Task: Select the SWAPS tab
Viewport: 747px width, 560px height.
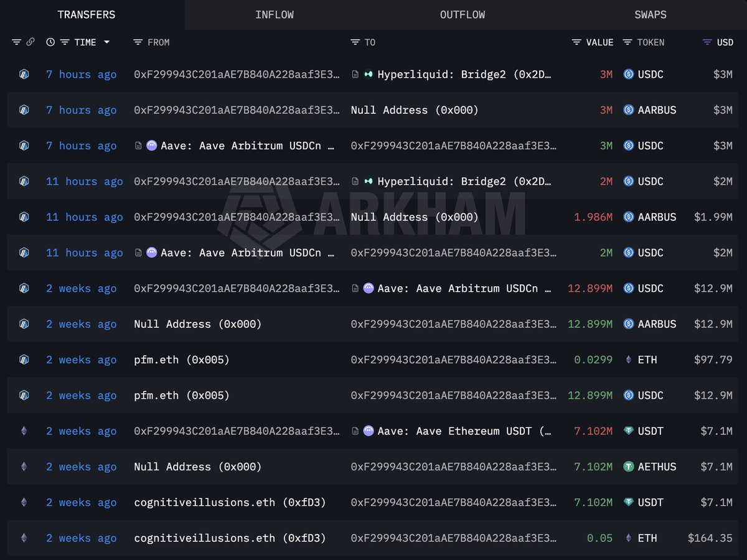Action: point(650,15)
